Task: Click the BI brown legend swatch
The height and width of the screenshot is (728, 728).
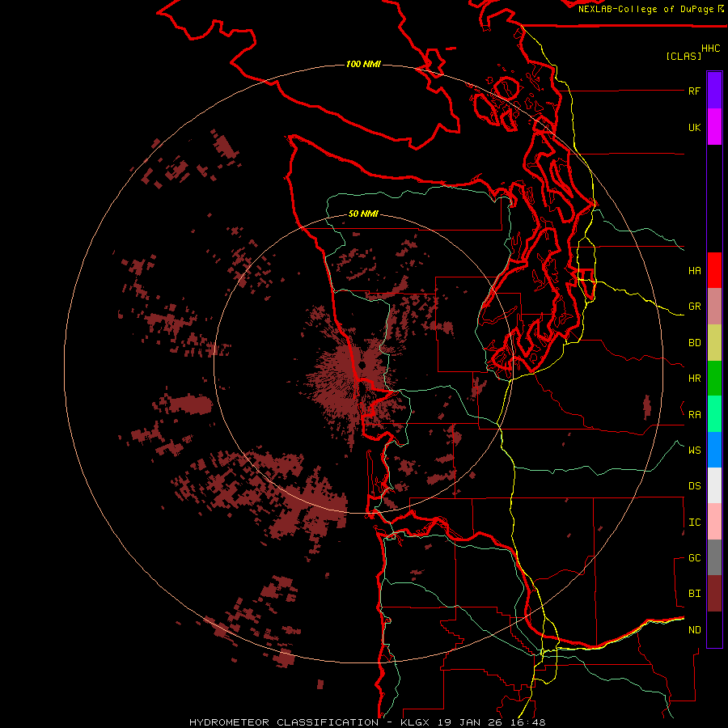Action: click(x=714, y=594)
